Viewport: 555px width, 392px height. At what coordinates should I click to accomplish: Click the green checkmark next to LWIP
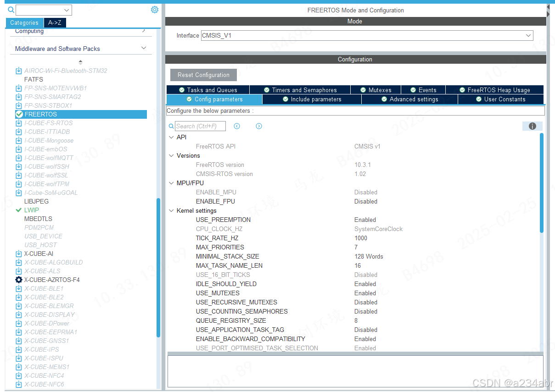pyautogui.click(x=19, y=210)
